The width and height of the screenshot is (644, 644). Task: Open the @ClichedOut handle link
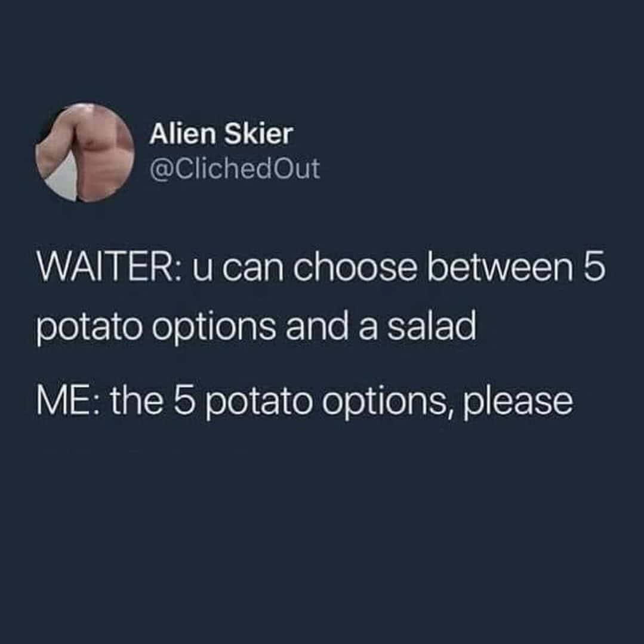[x=235, y=168]
